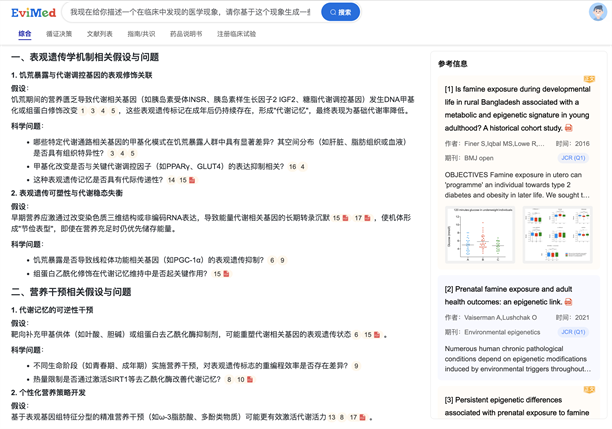Click orange badge on reference [3] card
The image size is (612, 429).
point(588,388)
